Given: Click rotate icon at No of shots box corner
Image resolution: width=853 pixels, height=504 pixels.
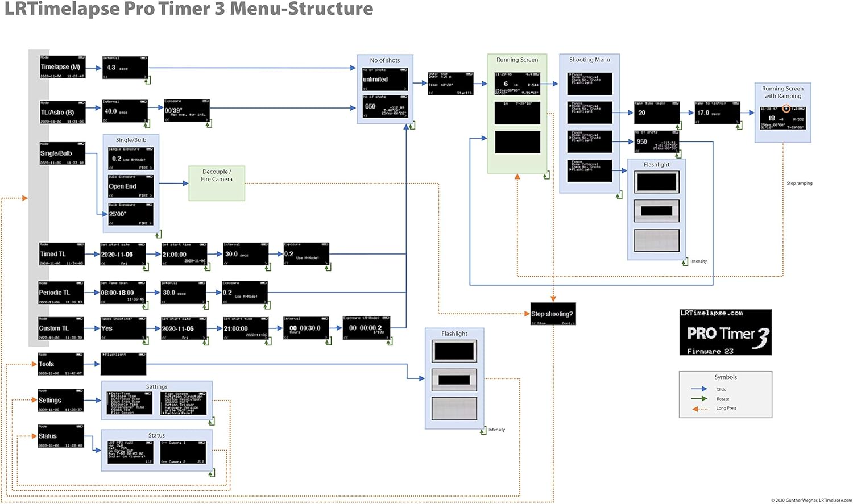Looking at the screenshot, I should (x=411, y=125).
